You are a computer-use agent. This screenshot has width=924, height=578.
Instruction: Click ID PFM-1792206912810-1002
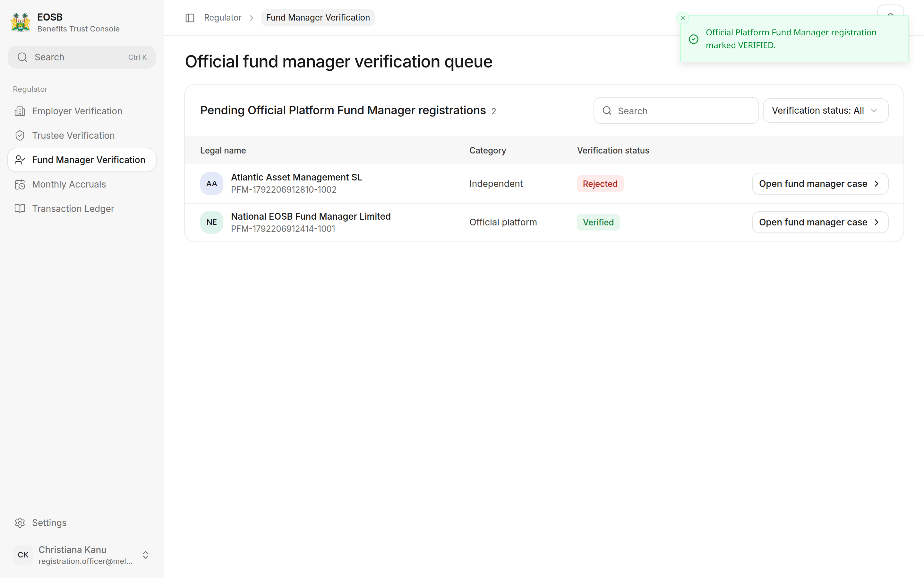(x=284, y=189)
